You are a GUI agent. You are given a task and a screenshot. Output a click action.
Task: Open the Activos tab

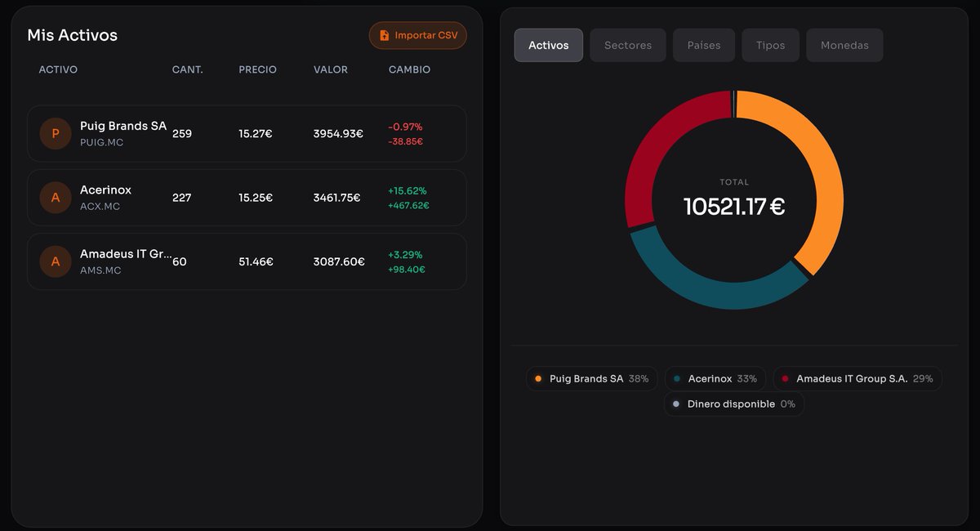549,45
